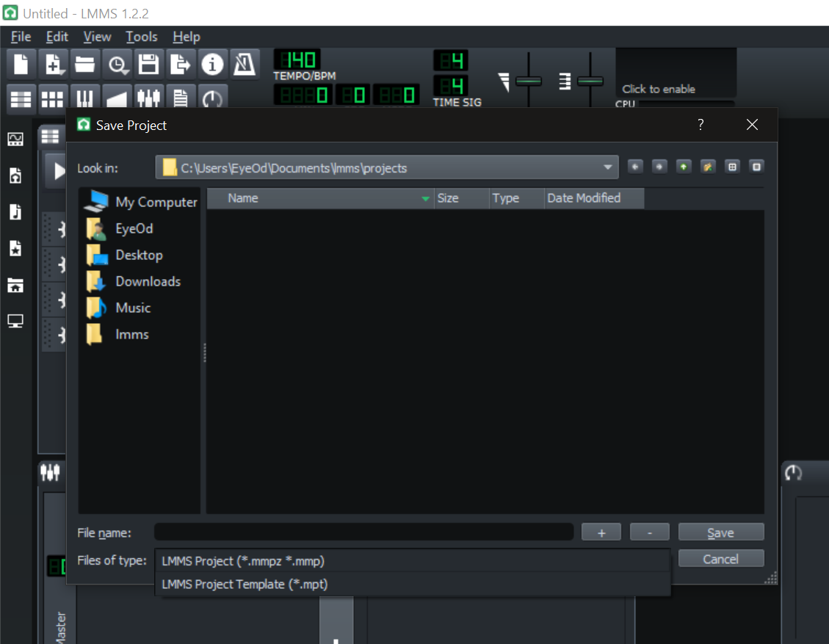Open the Help menu

coord(187,37)
